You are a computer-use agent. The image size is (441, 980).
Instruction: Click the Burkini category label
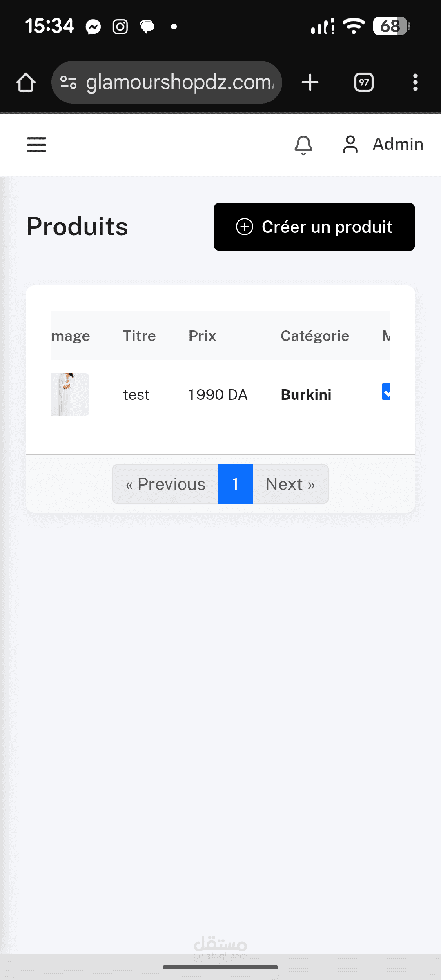click(x=306, y=395)
